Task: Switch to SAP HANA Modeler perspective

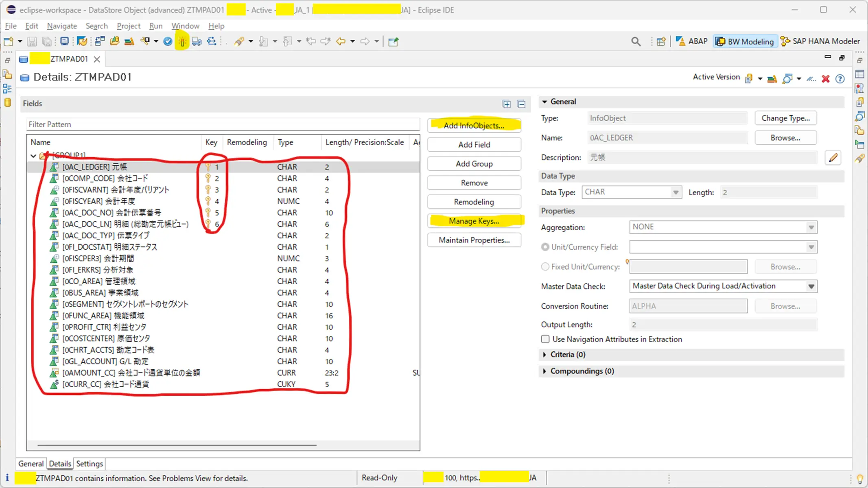Action: pos(821,41)
